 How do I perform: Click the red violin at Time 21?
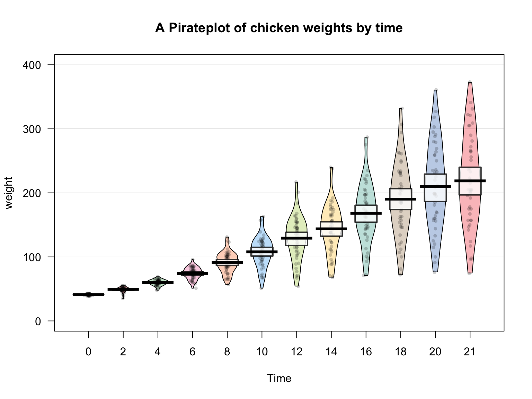470,215
